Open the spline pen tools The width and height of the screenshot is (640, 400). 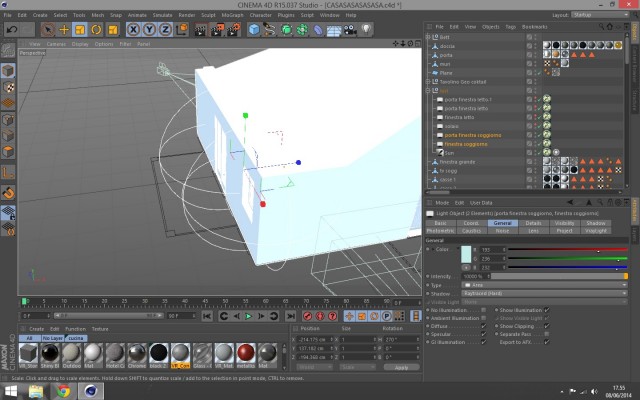[270, 30]
